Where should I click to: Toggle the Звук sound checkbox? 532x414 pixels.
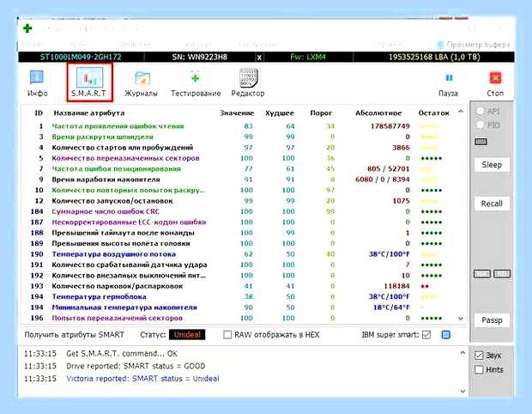[x=479, y=356]
